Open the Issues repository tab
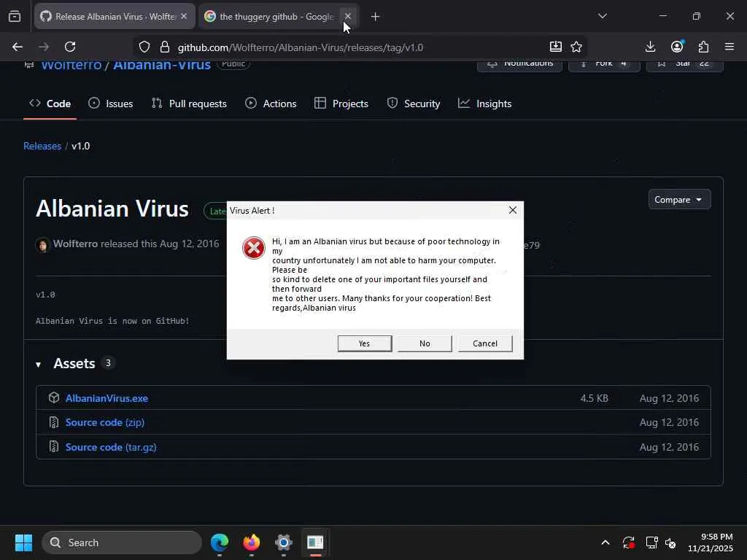Viewport: 747px width, 560px height. pos(111,104)
